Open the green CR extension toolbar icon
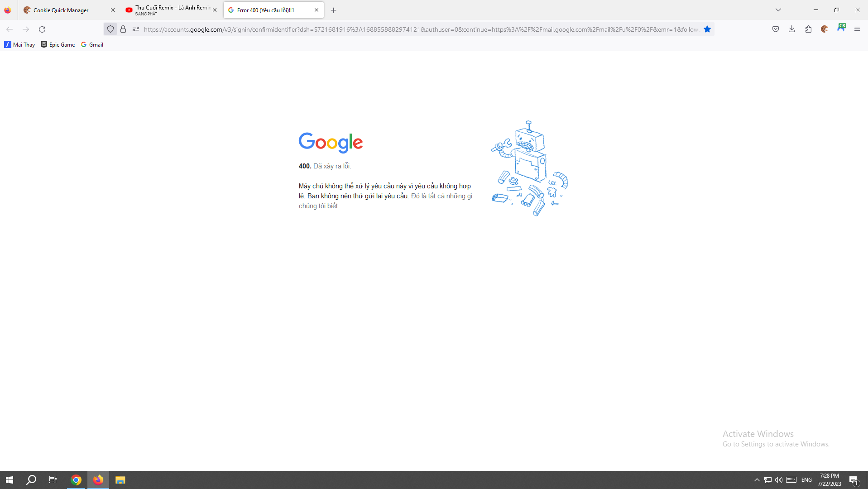 pos(841,28)
